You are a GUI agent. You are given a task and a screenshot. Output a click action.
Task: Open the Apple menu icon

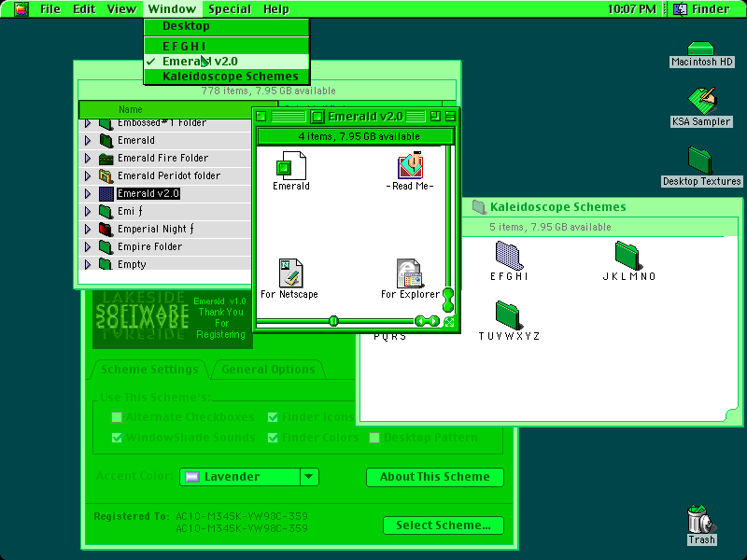pos(21,9)
